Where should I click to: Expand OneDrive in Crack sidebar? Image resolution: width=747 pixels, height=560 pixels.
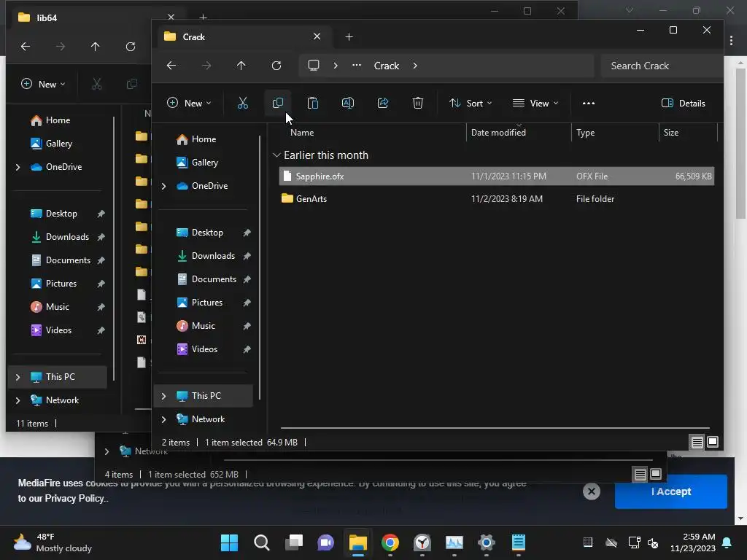point(163,186)
